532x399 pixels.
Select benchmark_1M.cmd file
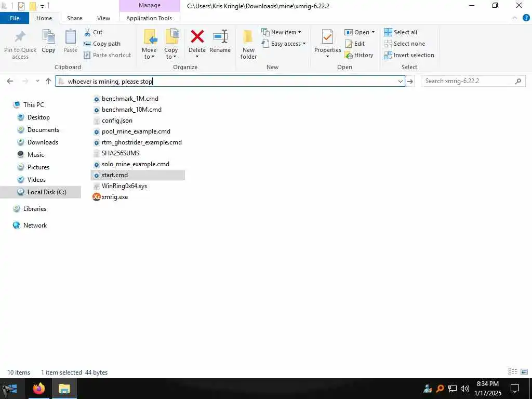[130, 99]
